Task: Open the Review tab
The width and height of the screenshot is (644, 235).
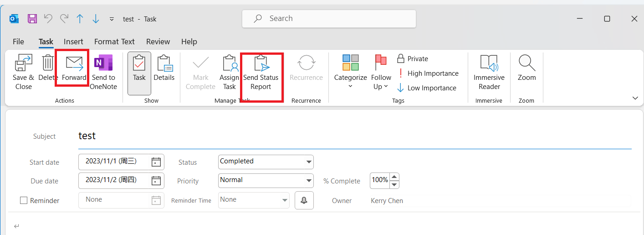Action: point(158,42)
